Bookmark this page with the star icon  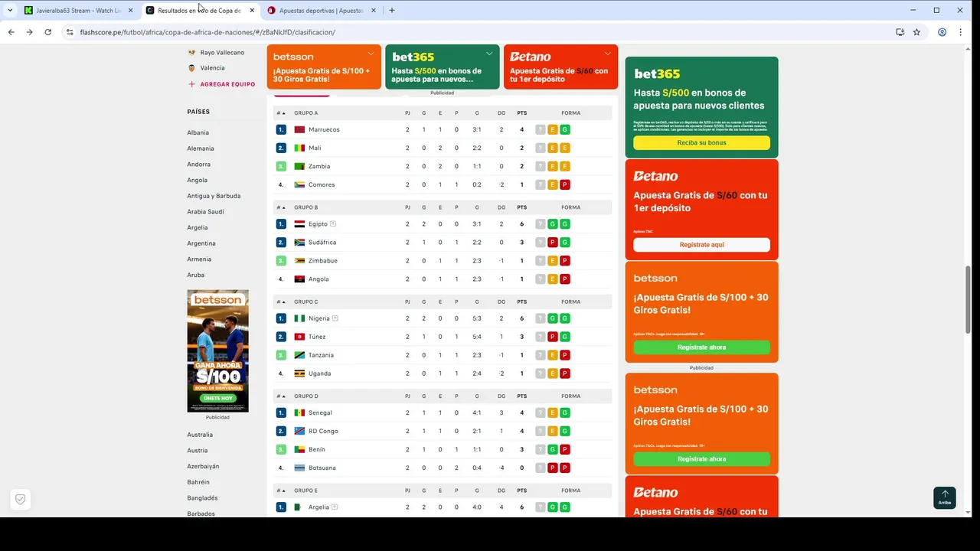point(916,32)
